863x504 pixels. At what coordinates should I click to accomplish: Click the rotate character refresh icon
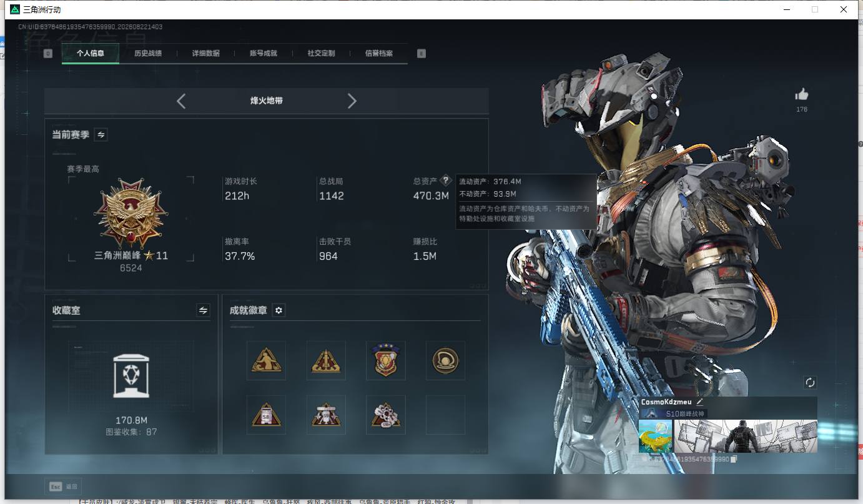click(x=810, y=382)
